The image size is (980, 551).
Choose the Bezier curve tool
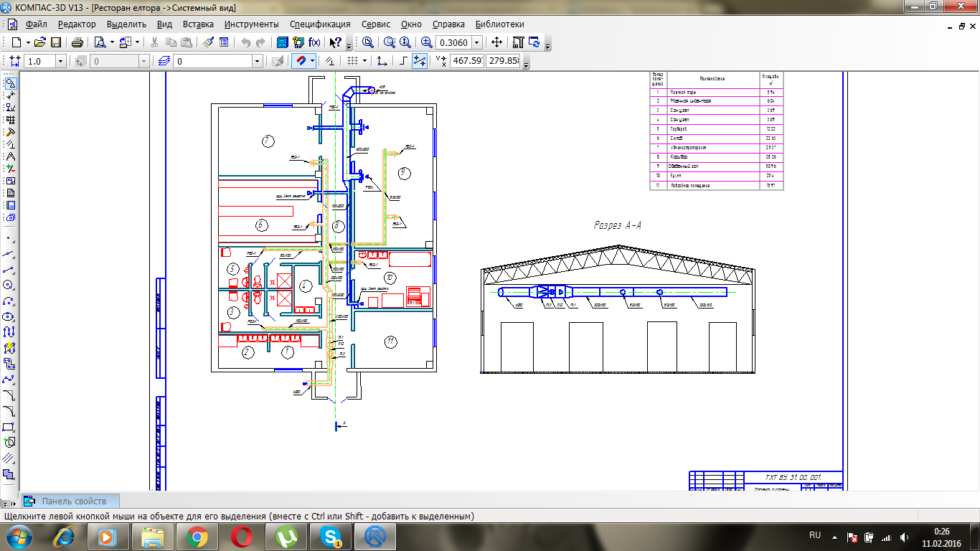[9, 380]
